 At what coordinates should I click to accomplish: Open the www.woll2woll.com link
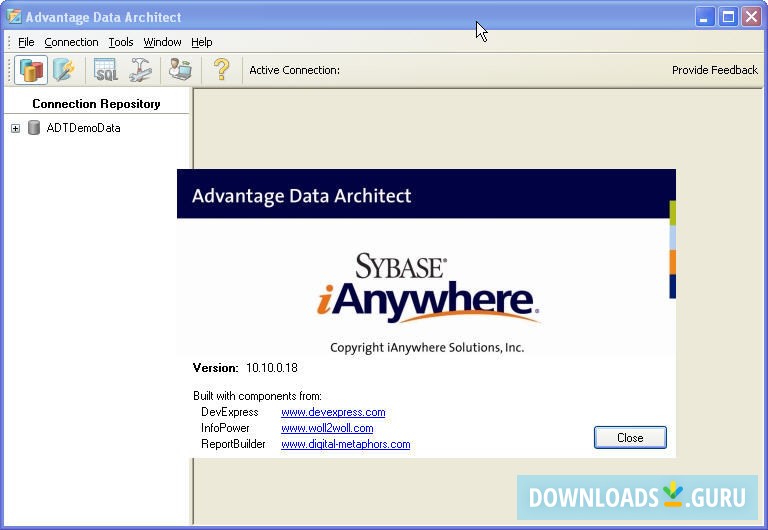[x=327, y=428]
